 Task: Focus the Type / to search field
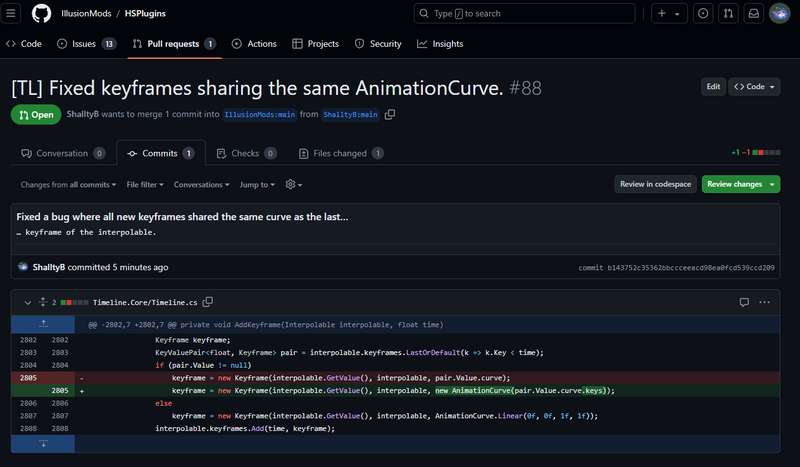click(x=524, y=13)
